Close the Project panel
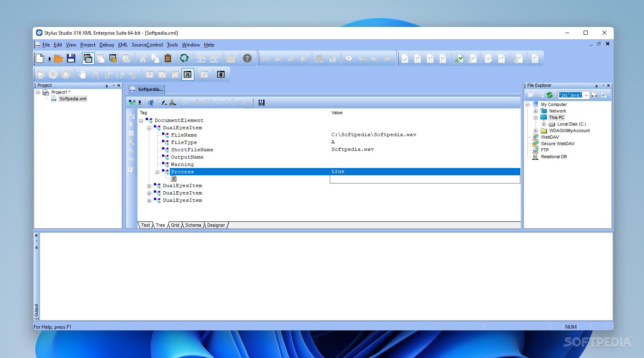644x358 pixels. click(119, 86)
